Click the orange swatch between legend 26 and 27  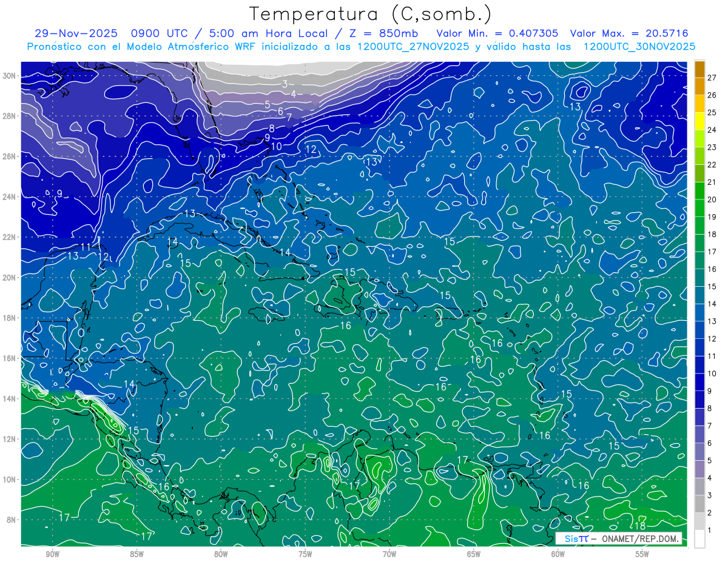(699, 87)
